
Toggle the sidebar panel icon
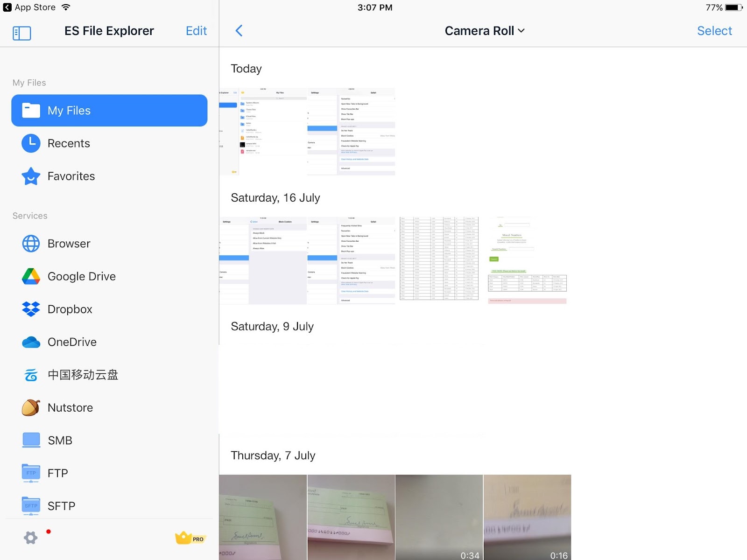(x=21, y=33)
